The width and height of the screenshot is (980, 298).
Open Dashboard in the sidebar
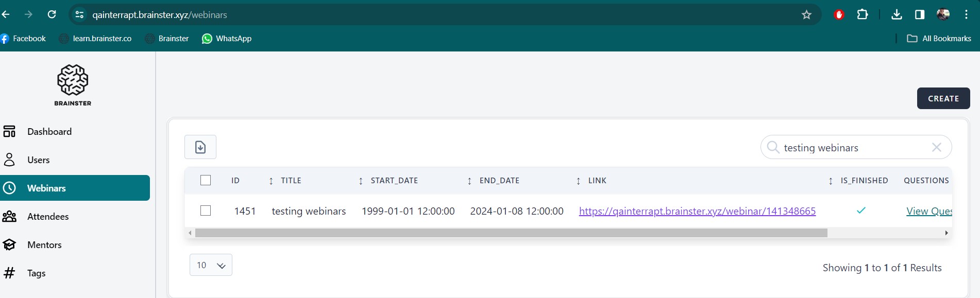point(49,132)
